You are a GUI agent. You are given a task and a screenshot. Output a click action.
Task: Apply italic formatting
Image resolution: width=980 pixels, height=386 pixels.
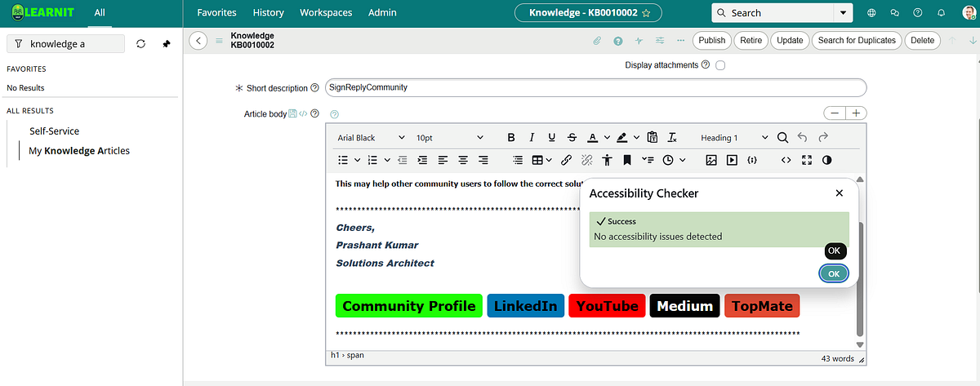click(x=532, y=138)
